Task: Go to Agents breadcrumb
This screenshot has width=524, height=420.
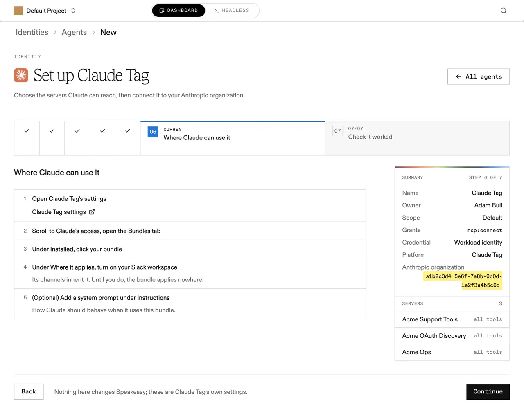Action: click(x=74, y=32)
